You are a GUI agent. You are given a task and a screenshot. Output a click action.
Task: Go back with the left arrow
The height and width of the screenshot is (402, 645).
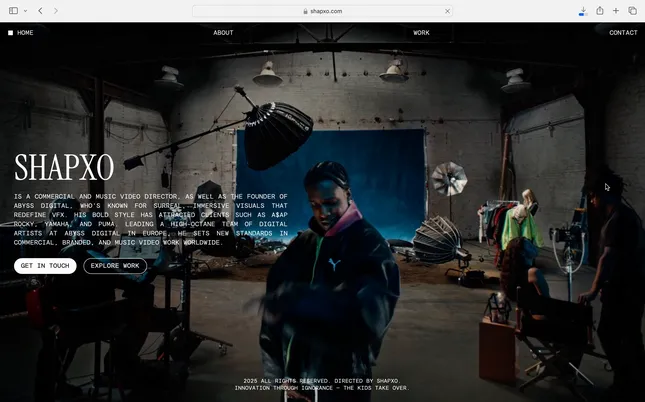(40, 11)
